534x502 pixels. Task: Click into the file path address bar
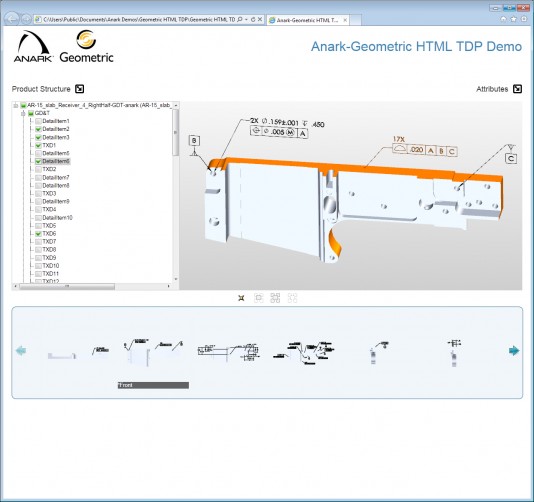point(139,20)
